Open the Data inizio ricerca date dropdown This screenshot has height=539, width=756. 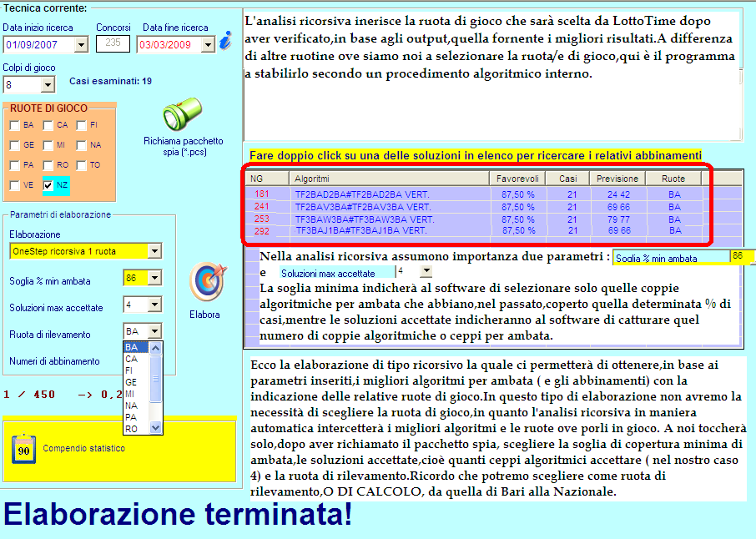[x=82, y=45]
